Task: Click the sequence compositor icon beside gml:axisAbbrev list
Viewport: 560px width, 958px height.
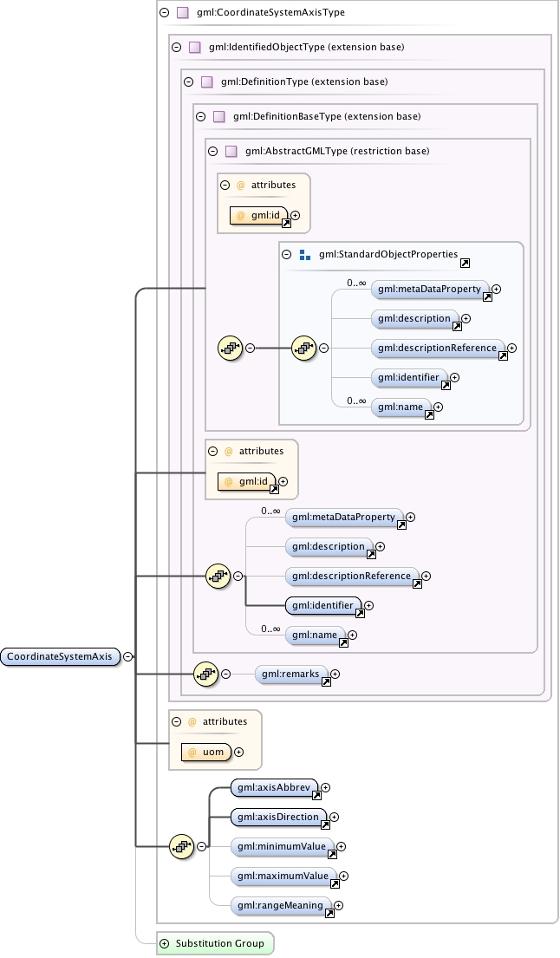Action: (x=181, y=846)
